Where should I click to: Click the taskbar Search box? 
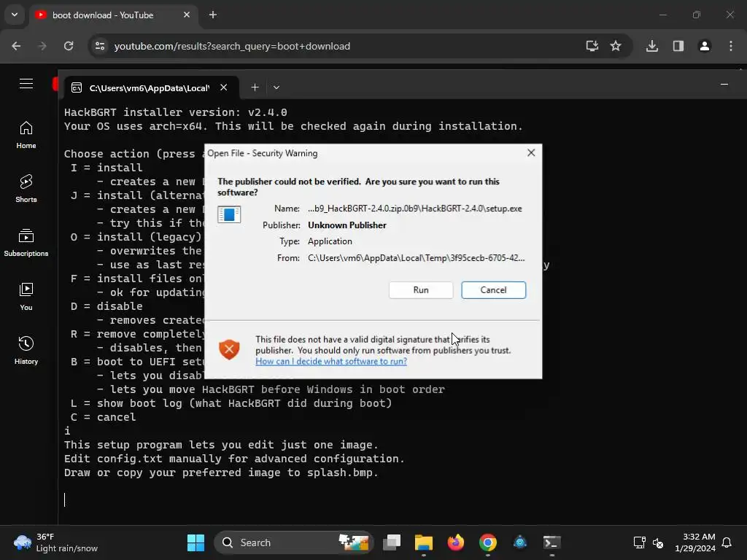(293, 542)
